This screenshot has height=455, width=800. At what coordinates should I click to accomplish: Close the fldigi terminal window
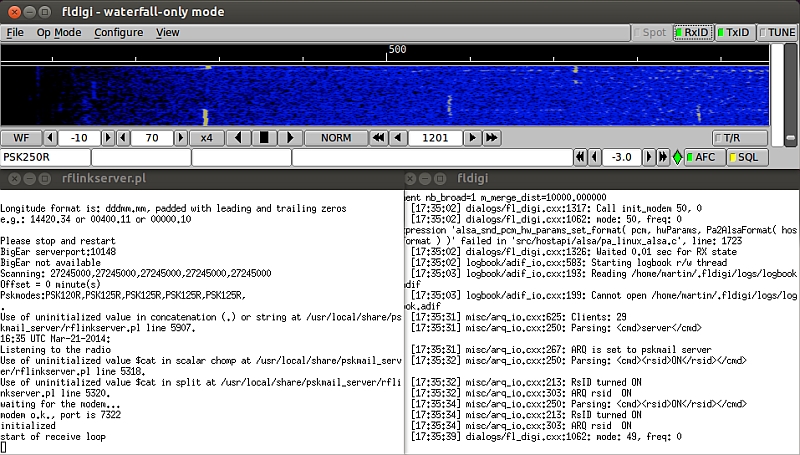point(410,179)
